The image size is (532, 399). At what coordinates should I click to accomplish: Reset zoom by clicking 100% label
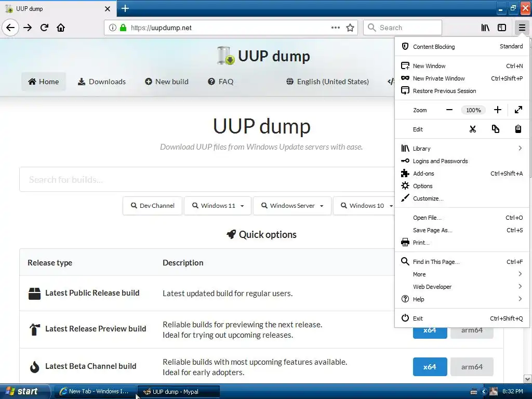[x=473, y=110]
